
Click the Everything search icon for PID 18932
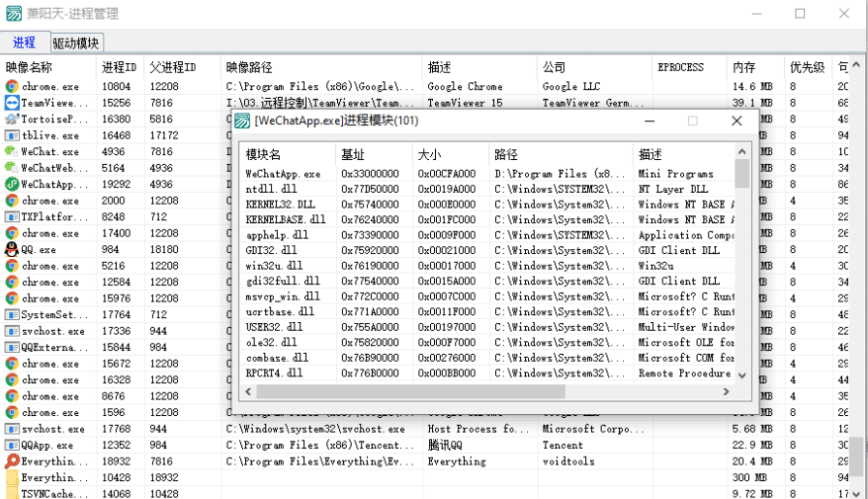12,461
